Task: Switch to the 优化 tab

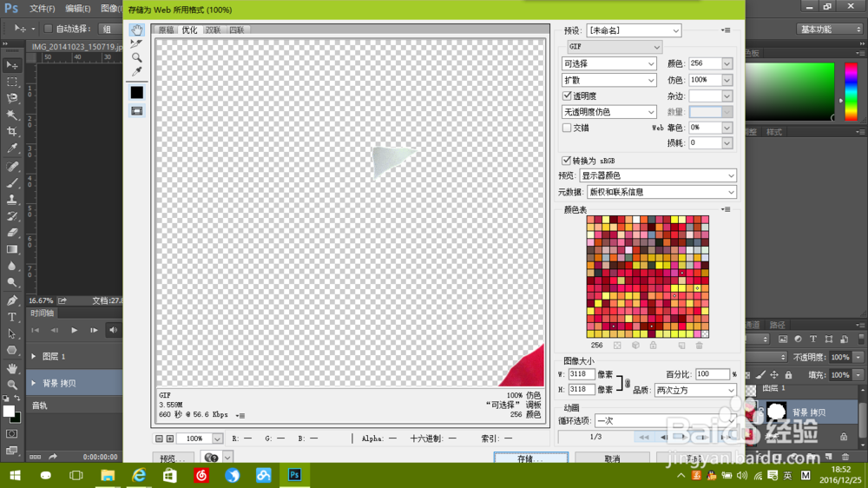Action: [x=189, y=30]
